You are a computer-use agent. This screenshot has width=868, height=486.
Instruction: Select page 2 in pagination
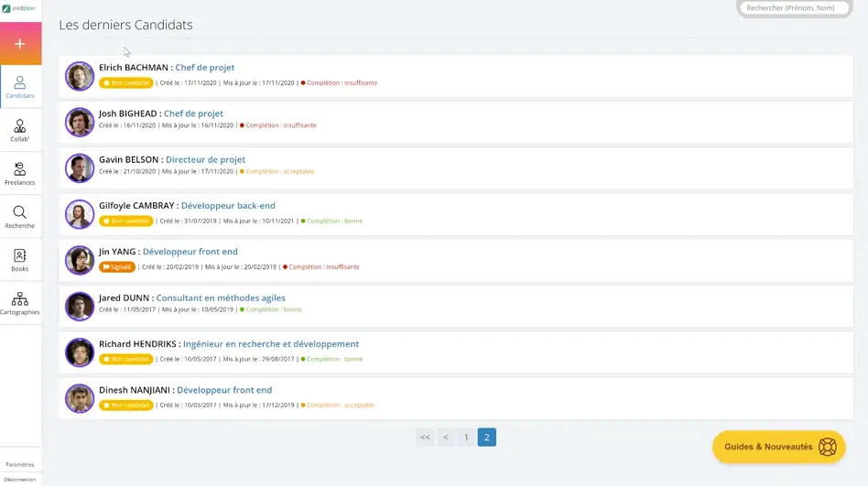tap(487, 437)
